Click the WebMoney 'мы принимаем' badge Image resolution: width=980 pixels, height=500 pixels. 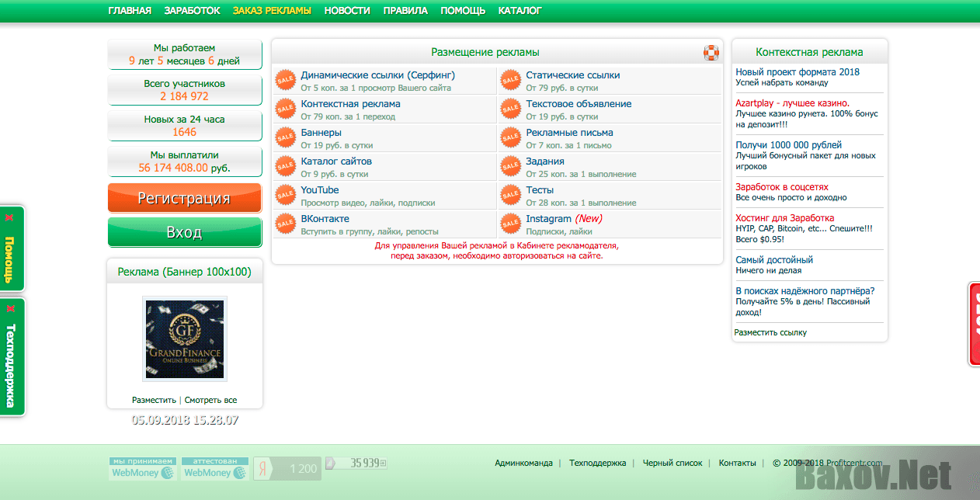click(141, 467)
